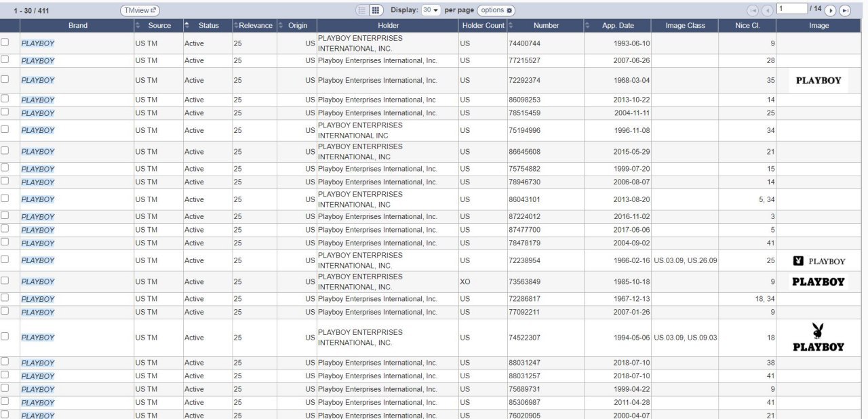Select the checkbox for number 75194996

click(5, 129)
